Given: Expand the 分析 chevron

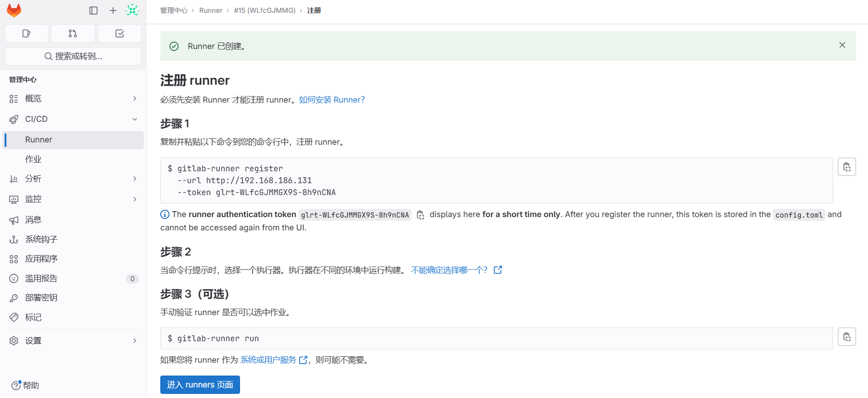Looking at the screenshot, I should (135, 179).
